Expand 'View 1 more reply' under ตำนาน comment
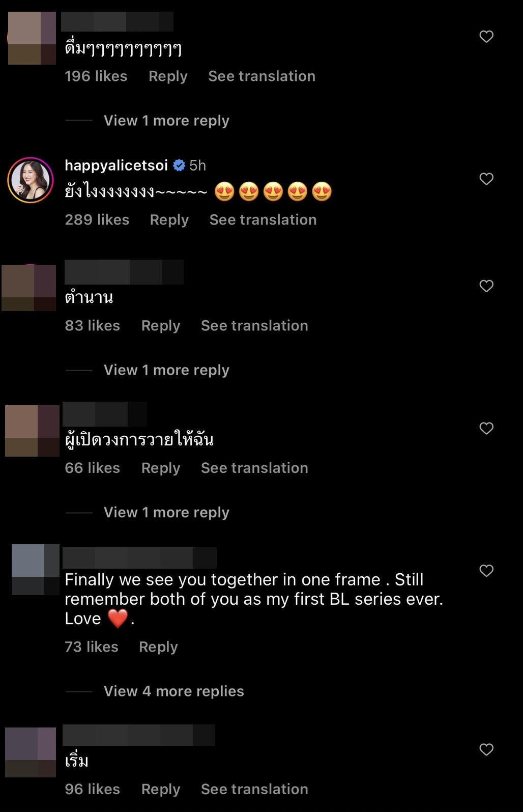Image resolution: width=523 pixels, height=812 pixels. click(x=166, y=370)
